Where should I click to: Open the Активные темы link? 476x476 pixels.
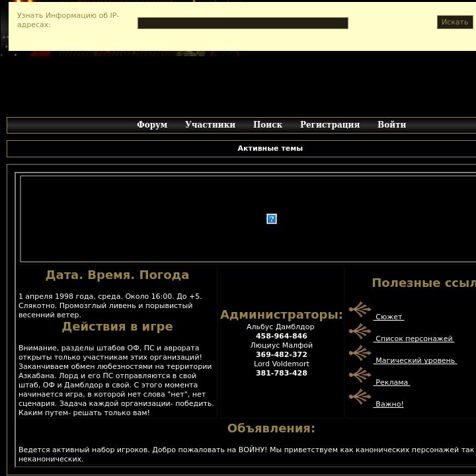pyautogui.click(x=270, y=149)
